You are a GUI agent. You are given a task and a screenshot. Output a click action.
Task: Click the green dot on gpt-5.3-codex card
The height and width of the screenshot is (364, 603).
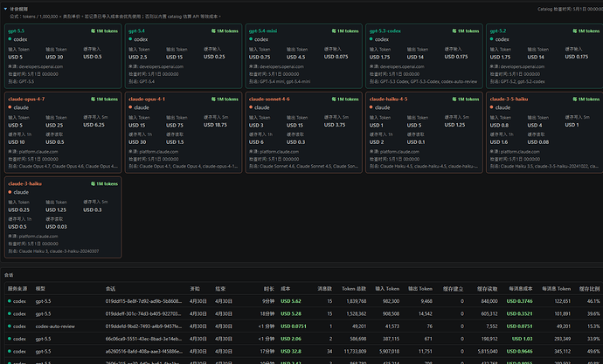pos(371,39)
